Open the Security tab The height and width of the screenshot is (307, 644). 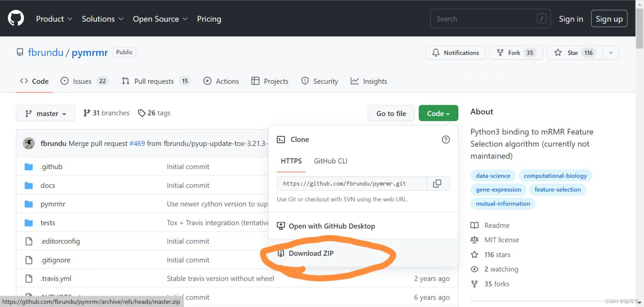tap(320, 81)
